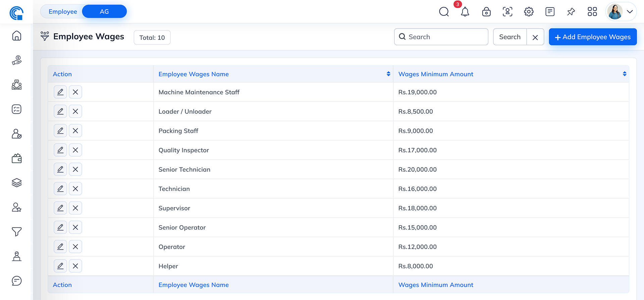This screenshot has height=300, width=644.
Task: Click the lock icon in the top bar
Action: [486, 12]
